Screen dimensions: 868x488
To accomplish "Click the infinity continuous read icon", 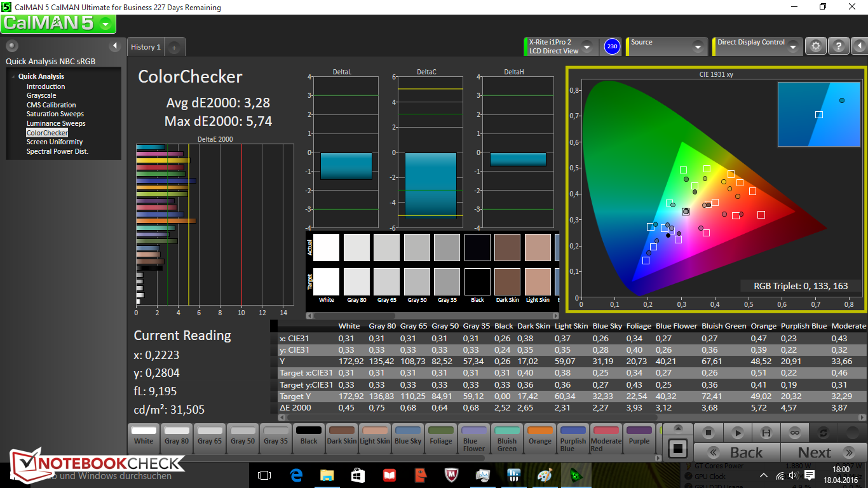I will point(794,433).
